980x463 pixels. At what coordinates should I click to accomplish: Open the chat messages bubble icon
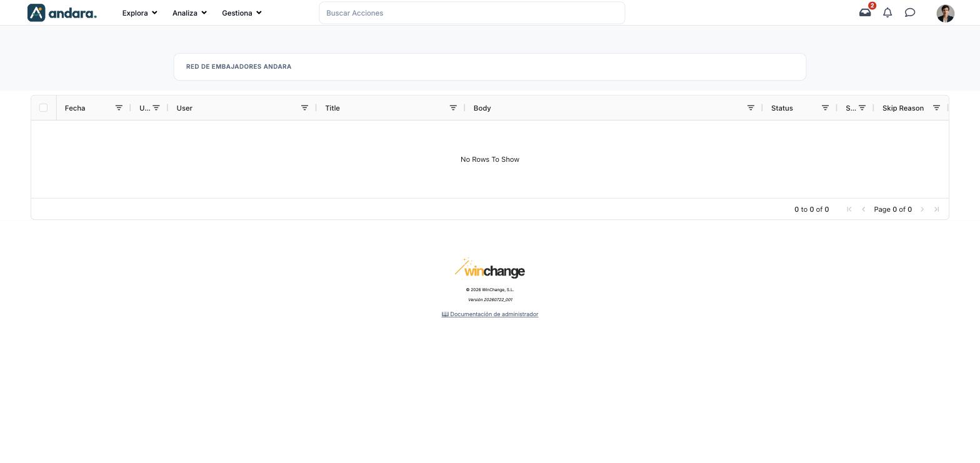point(910,12)
